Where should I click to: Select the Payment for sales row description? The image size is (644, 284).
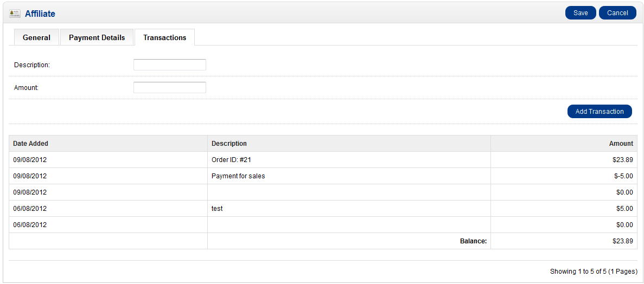click(x=238, y=176)
